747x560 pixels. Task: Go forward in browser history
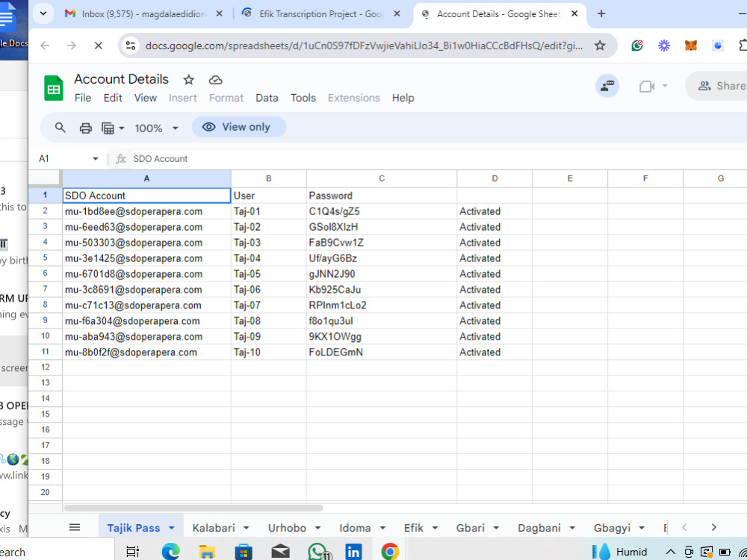[x=72, y=46]
